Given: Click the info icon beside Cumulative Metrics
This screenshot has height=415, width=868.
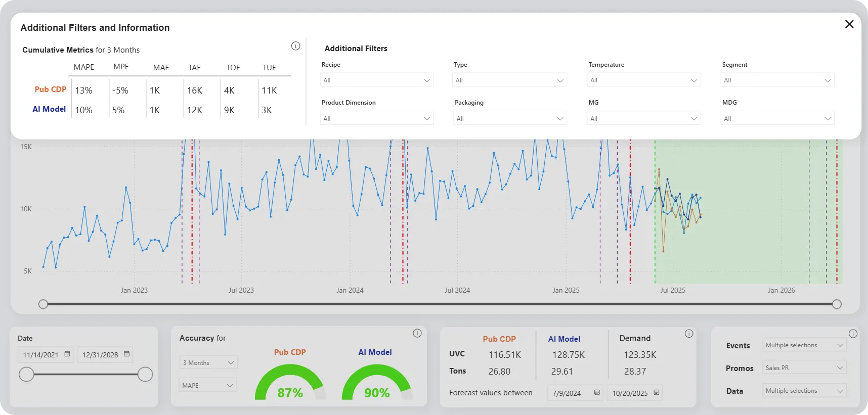Looking at the screenshot, I should pos(296,46).
